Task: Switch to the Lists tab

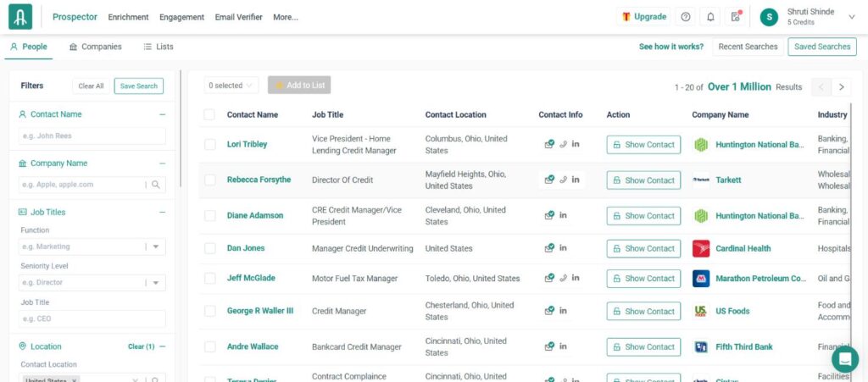Action: pyautogui.click(x=159, y=47)
